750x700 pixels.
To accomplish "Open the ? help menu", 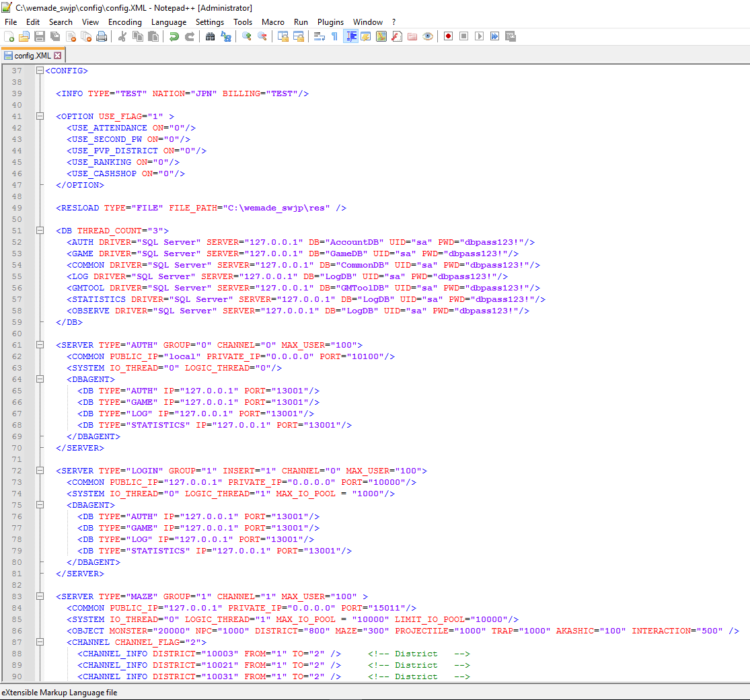I will (x=393, y=22).
